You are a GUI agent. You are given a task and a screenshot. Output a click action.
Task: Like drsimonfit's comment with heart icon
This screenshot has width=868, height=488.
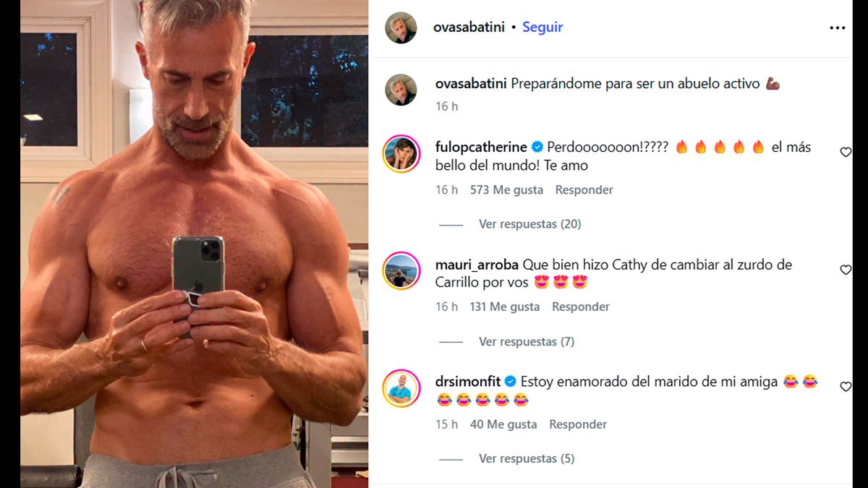tap(845, 387)
